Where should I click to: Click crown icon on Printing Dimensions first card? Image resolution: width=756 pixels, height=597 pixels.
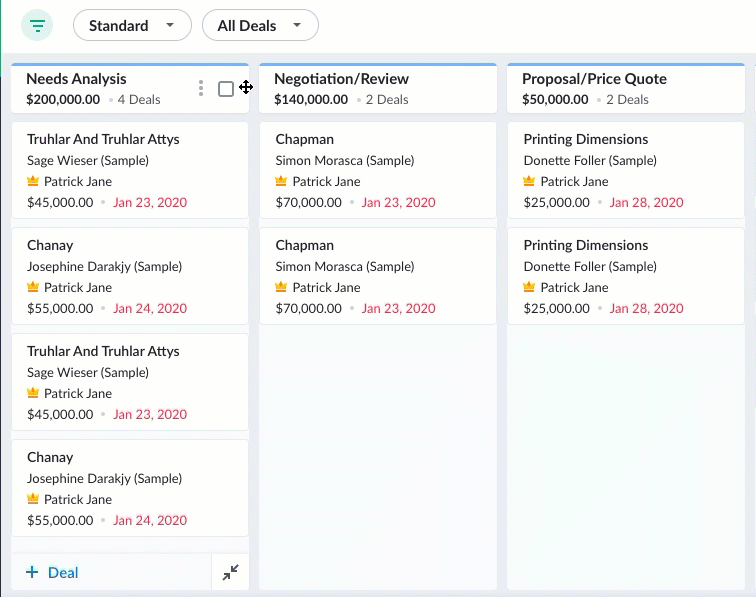(x=529, y=182)
